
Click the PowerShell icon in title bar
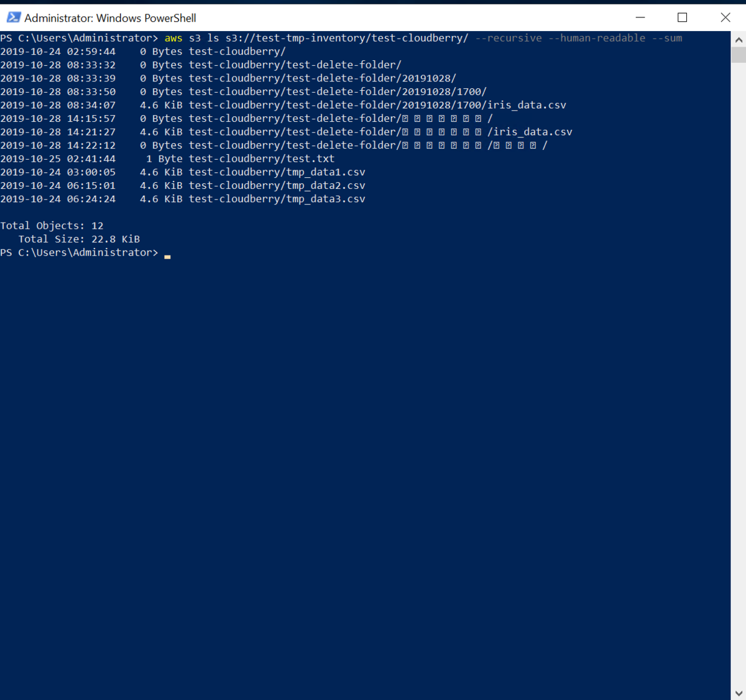click(x=14, y=17)
